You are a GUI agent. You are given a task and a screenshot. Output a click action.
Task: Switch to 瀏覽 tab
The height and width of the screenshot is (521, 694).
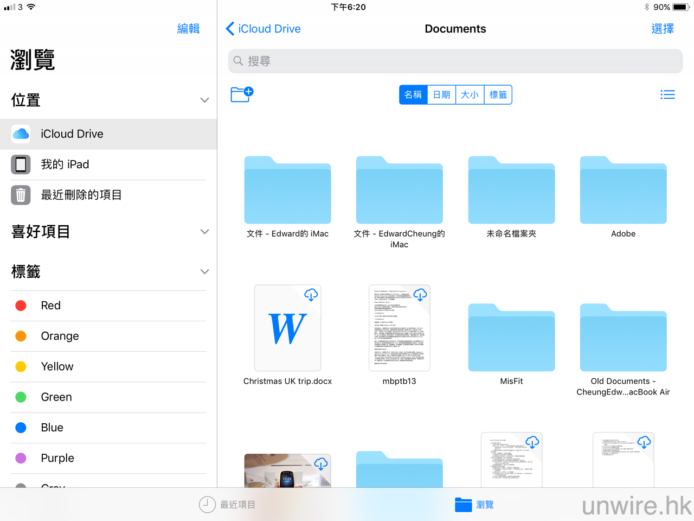pyautogui.click(x=474, y=505)
